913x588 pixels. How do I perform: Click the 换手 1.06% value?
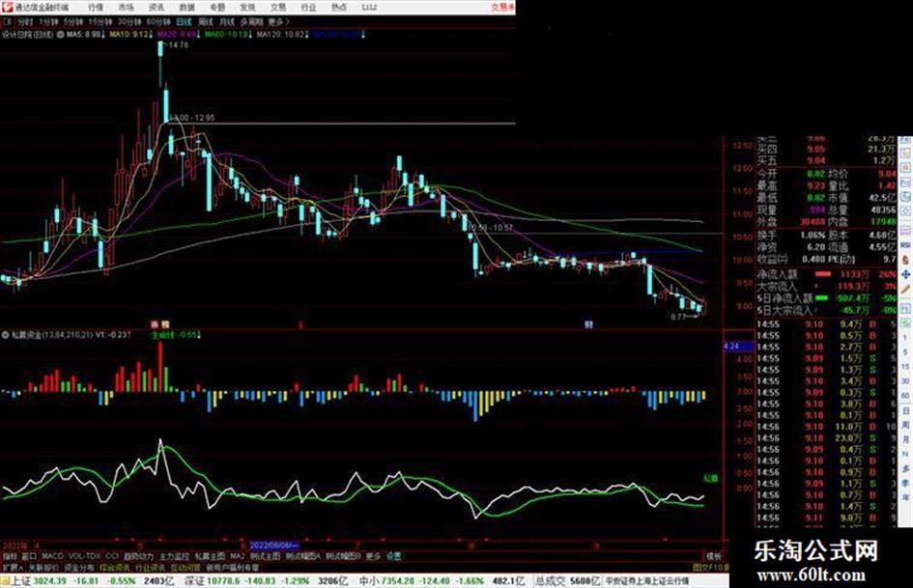[813, 236]
